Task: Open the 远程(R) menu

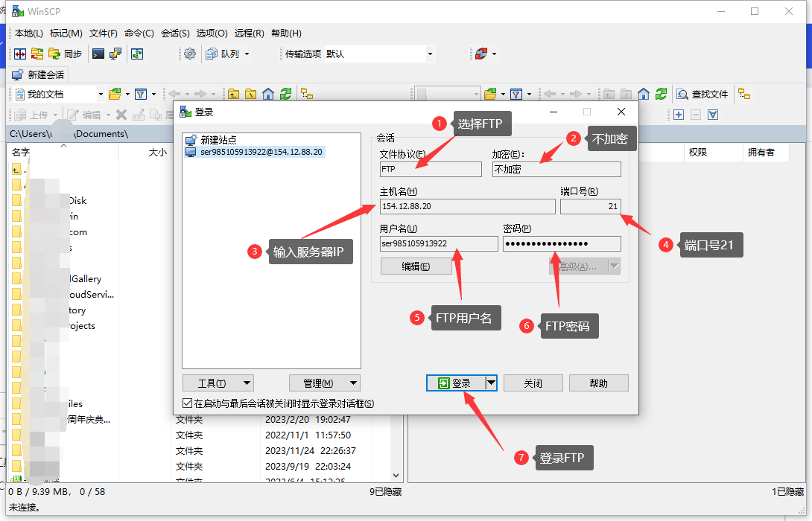Action: coord(249,33)
